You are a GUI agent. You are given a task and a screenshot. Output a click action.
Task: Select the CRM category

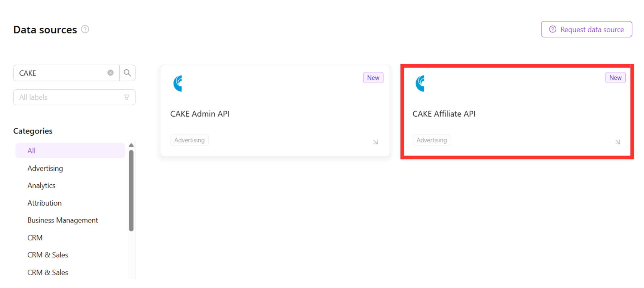(35, 238)
